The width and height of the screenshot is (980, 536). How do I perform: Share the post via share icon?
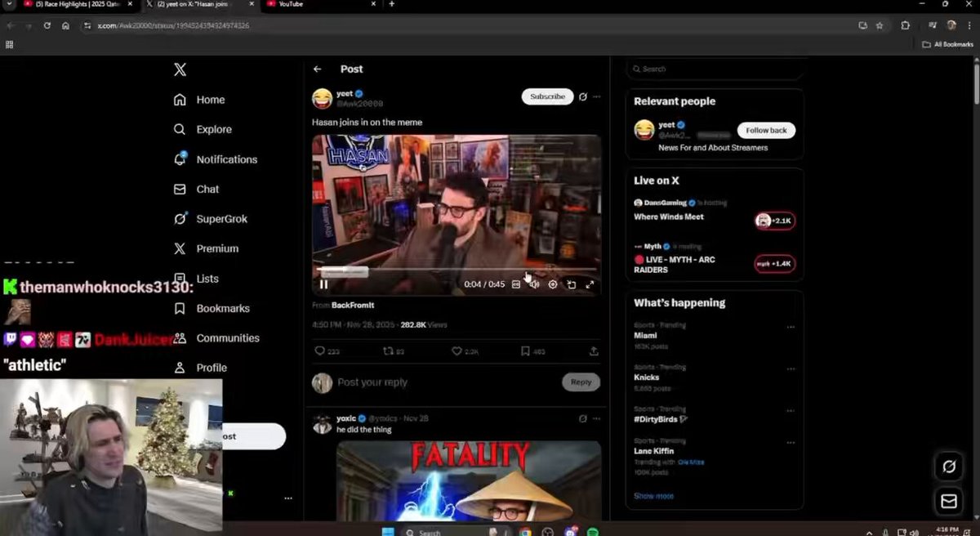pos(594,351)
